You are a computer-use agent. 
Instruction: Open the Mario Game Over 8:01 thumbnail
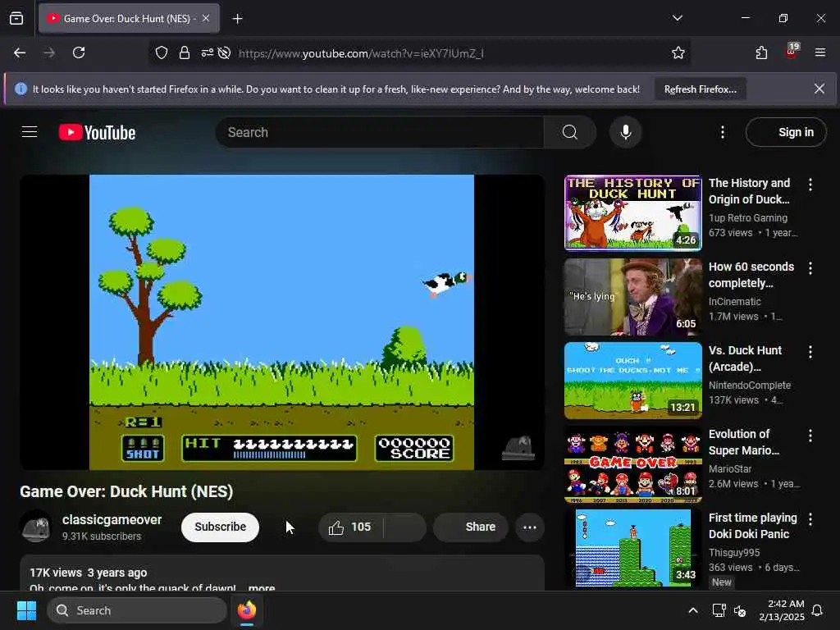pyautogui.click(x=632, y=464)
